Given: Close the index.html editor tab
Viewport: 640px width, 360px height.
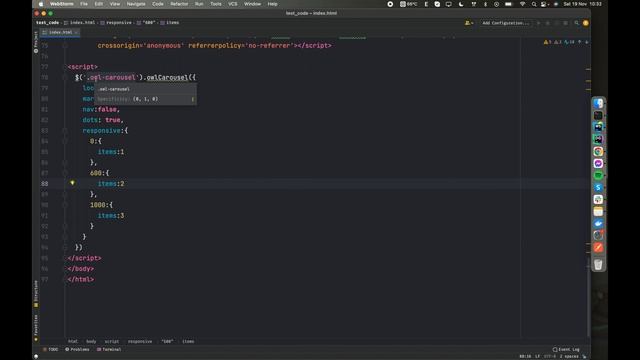Looking at the screenshot, I should [x=76, y=32].
